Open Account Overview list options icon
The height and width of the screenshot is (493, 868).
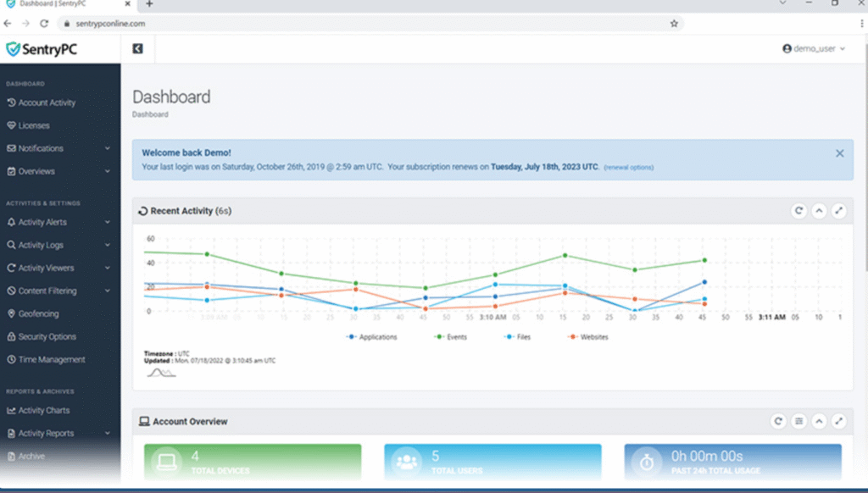(x=798, y=422)
